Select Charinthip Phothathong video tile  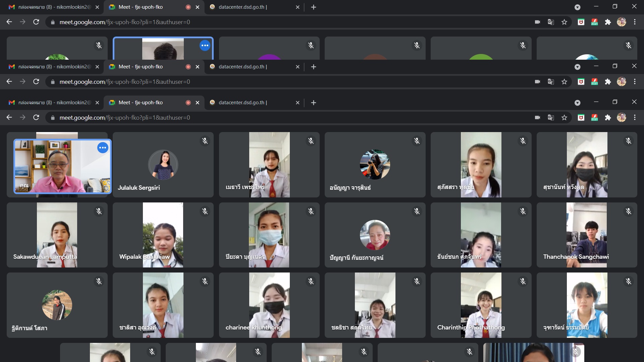(x=481, y=305)
